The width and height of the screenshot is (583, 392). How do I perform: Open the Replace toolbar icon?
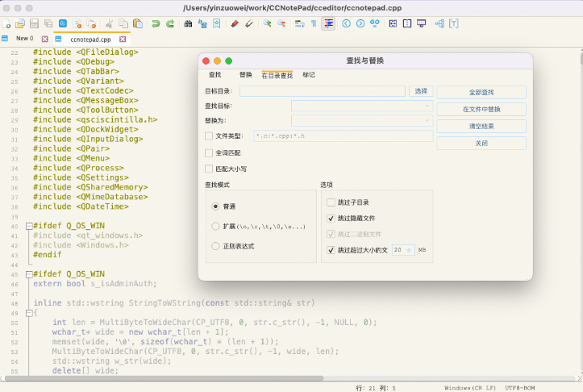[x=202, y=24]
